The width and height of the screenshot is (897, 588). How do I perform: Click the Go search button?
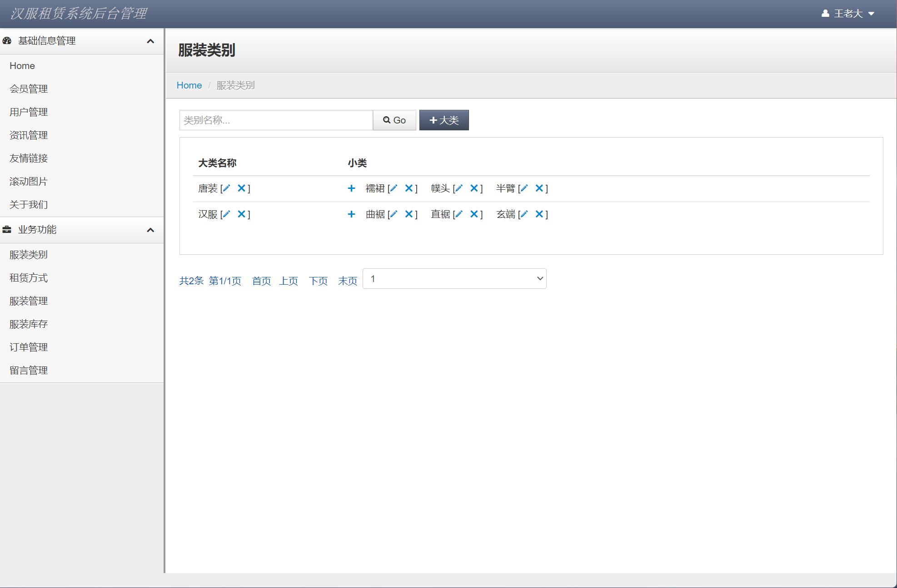click(x=394, y=120)
